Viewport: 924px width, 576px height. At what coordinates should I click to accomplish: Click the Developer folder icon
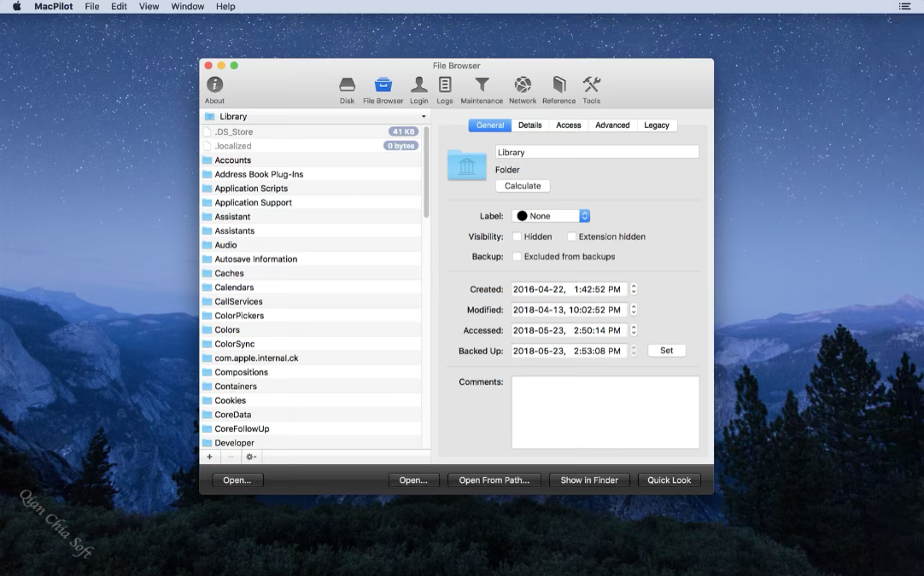[208, 443]
